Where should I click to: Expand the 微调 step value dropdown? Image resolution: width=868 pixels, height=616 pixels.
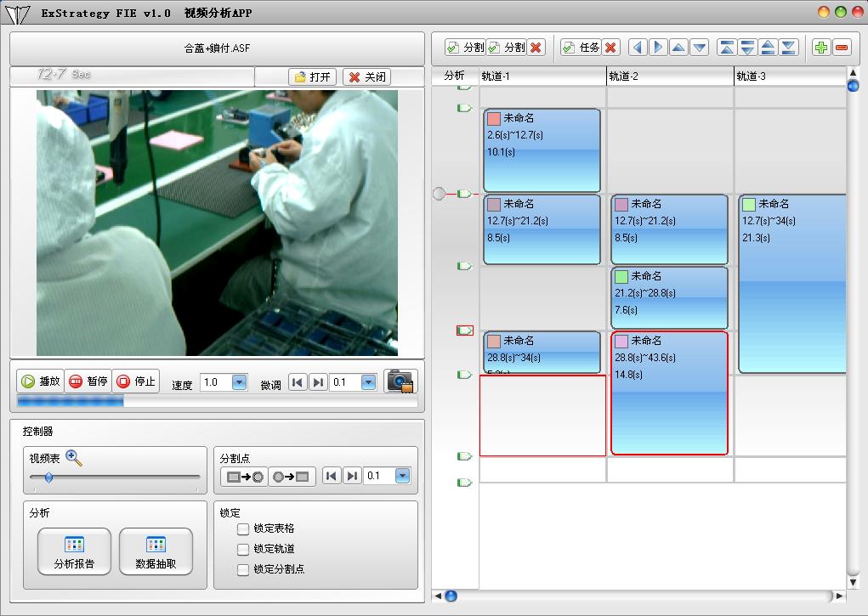(367, 382)
